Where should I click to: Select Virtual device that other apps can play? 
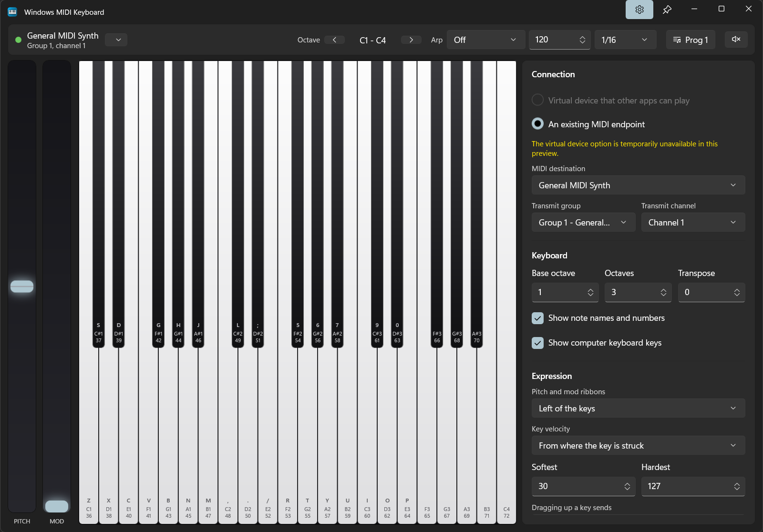(x=610, y=100)
